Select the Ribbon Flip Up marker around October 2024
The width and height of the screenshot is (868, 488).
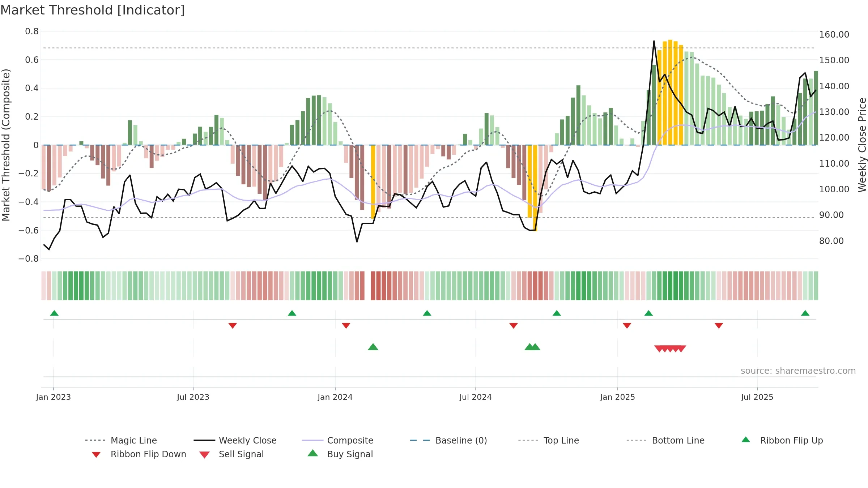click(x=557, y=313)
